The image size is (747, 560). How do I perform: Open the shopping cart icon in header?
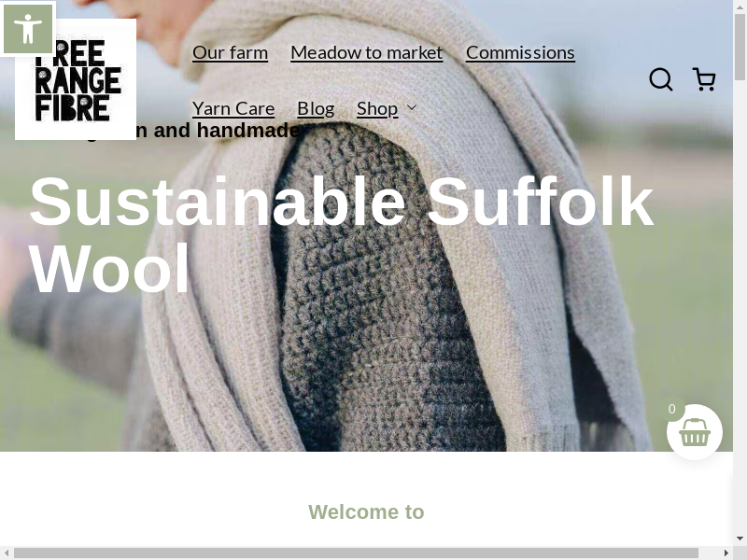pyautogui.click(x=704, y=79)
